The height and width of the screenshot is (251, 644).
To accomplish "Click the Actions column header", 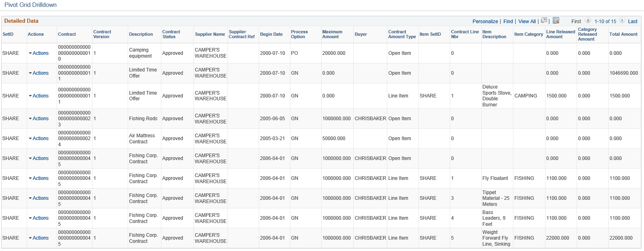I will tap(36, 34).
